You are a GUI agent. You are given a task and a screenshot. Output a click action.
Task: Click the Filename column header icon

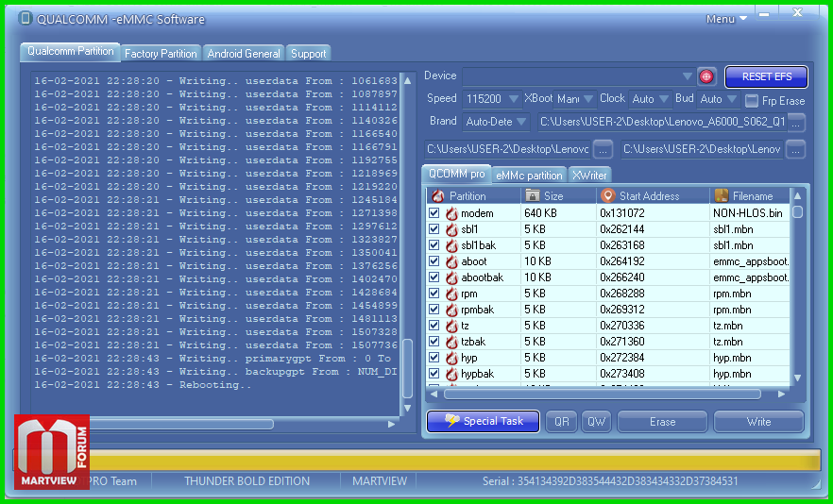721,196
